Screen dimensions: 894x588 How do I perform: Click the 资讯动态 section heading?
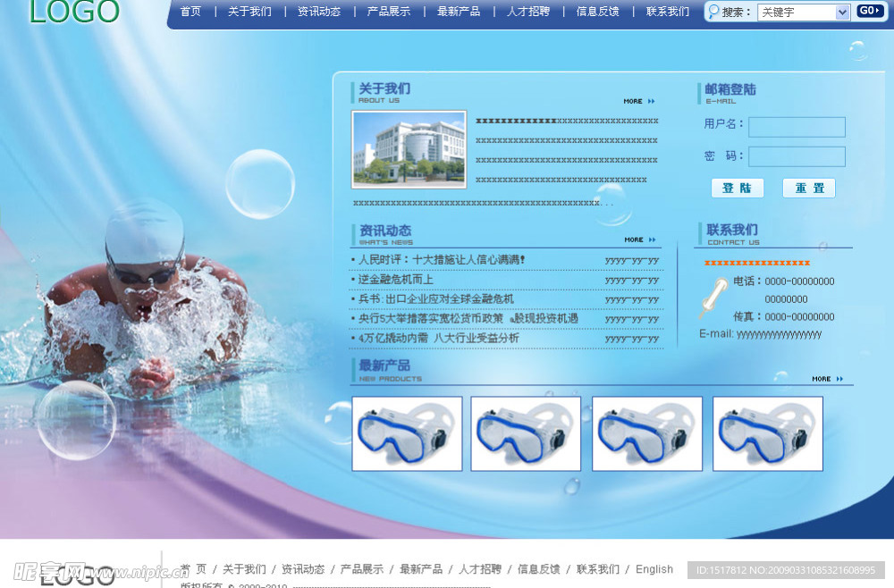(385, 231)
